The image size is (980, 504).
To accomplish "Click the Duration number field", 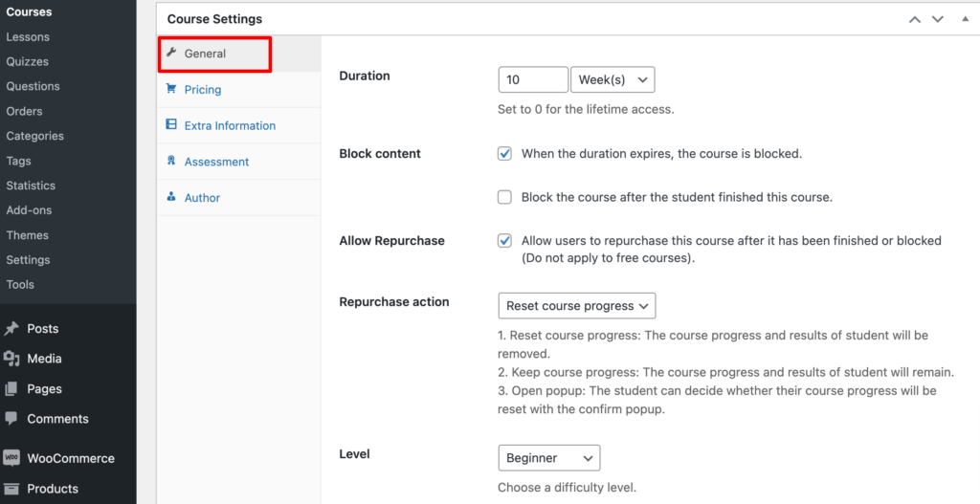I will point(533,80).
